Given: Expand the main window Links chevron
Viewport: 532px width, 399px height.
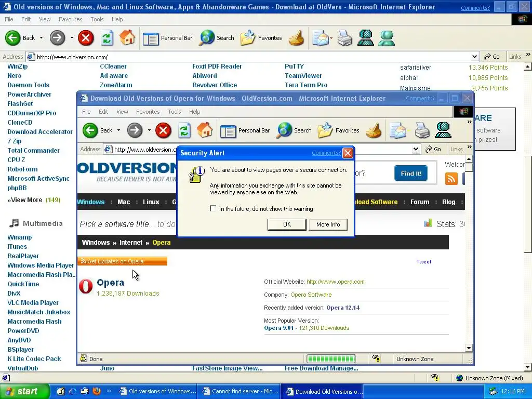Looking at the screenshot, I should [x=528, y=54].
